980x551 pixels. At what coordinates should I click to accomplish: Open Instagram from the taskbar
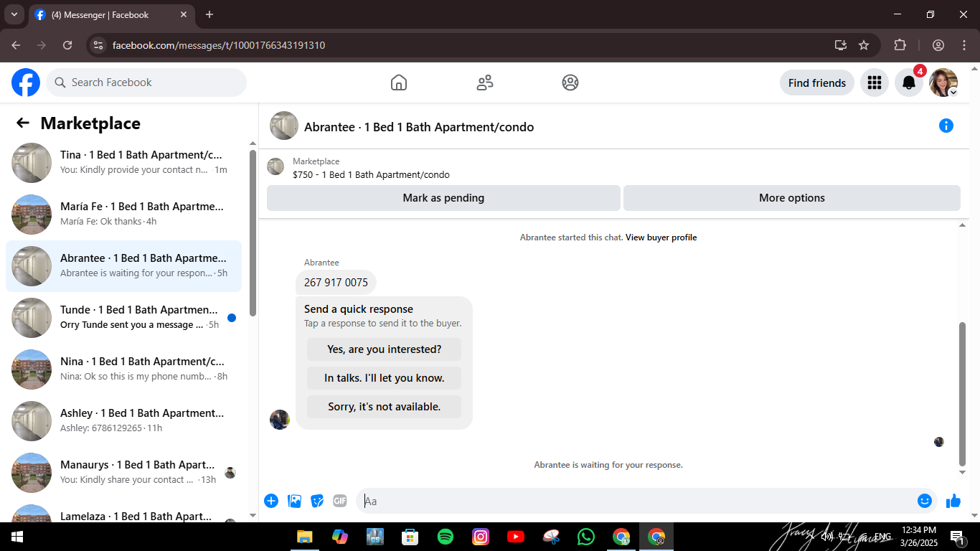pos(481,537)
